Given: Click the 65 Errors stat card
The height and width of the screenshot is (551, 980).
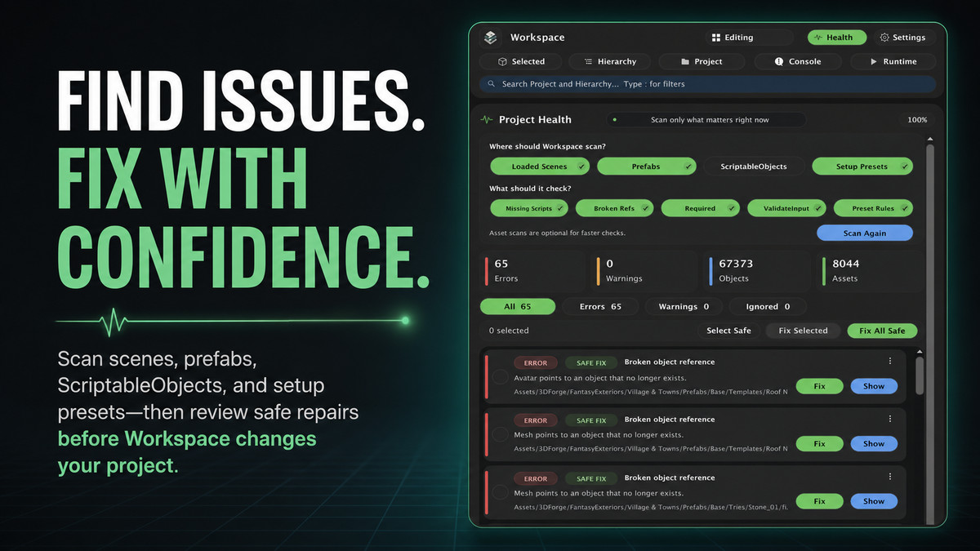Looking at the screenshot, I should tap(534, 270).
